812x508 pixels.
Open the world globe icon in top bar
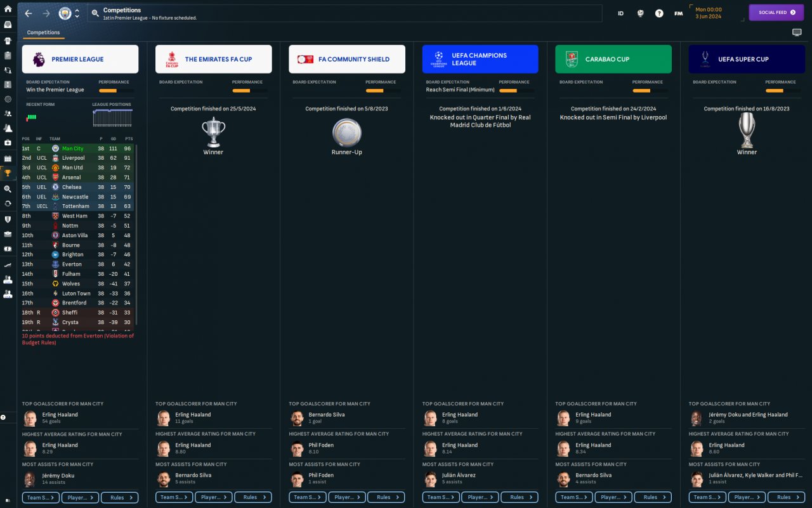click(x=641, y=13)
